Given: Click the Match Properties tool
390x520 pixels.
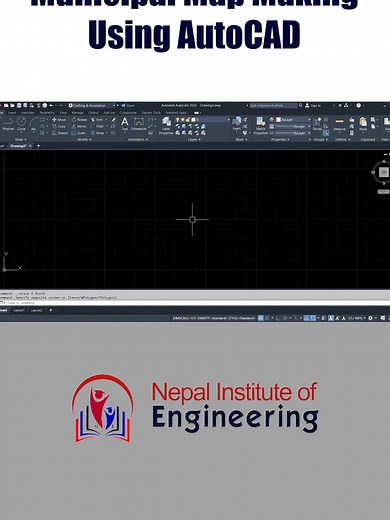Looking at the screenshot, I should pos(261,126).
